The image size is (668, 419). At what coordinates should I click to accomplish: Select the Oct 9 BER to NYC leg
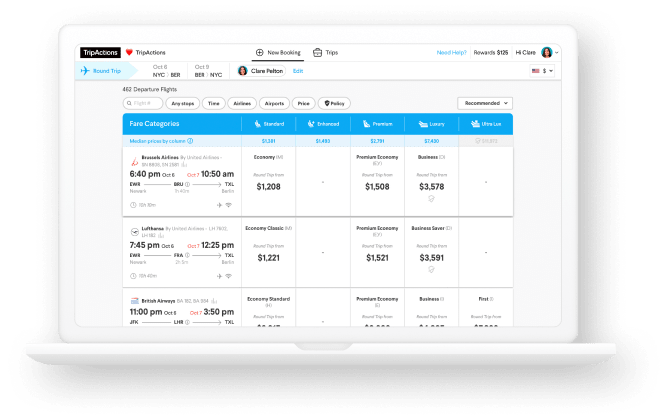click(x=208, y=71)
